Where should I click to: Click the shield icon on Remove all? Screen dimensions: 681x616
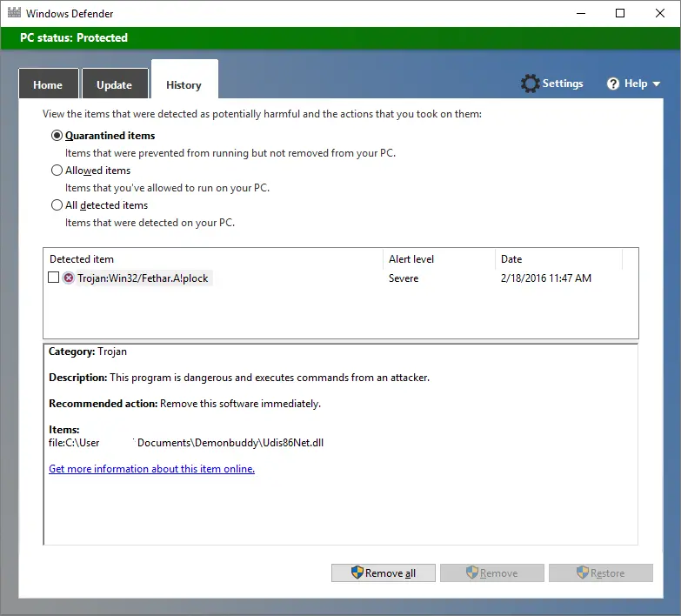pos(357,572)
